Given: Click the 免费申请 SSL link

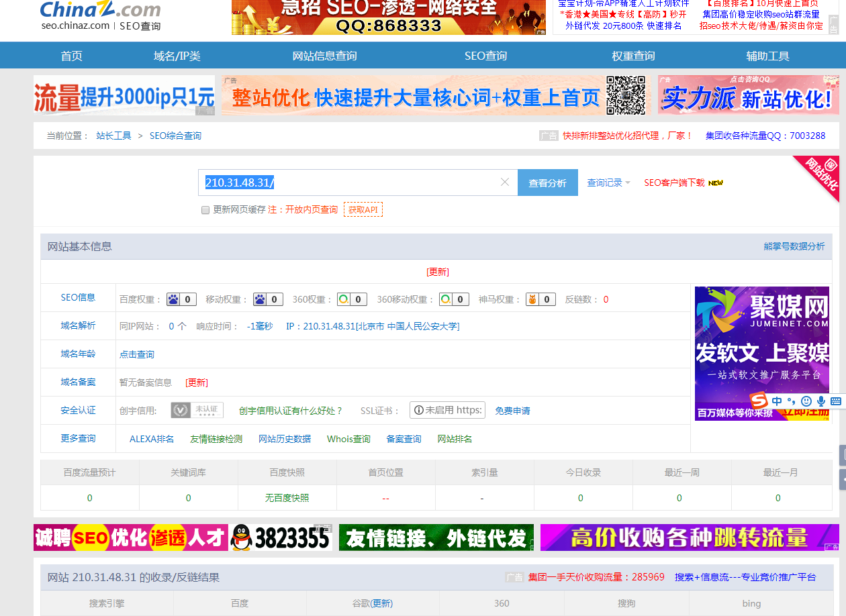Looking at the screenshot, I should point(512,411).
